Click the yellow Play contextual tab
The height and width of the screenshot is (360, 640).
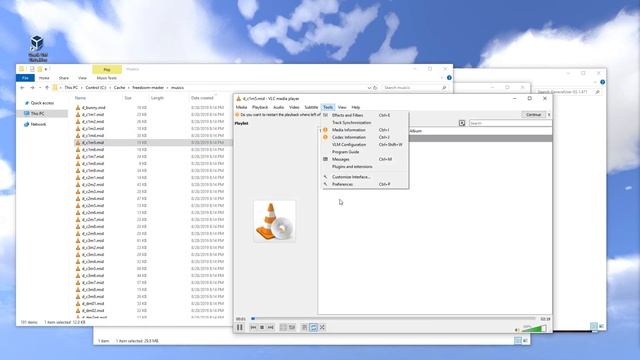point(107,69)
